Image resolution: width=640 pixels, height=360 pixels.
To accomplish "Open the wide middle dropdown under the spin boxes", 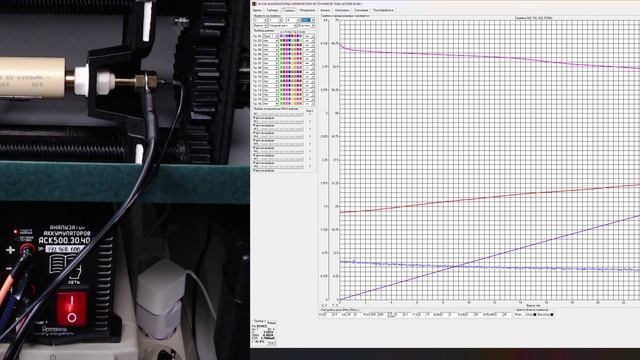I will pyautogui.click(x=283, y=26).
